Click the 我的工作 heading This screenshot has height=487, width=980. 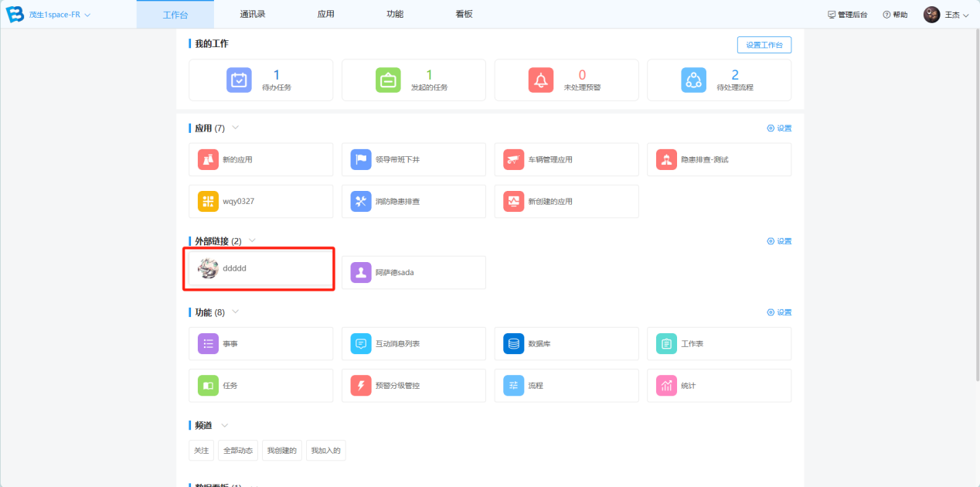tap(212, 44)
